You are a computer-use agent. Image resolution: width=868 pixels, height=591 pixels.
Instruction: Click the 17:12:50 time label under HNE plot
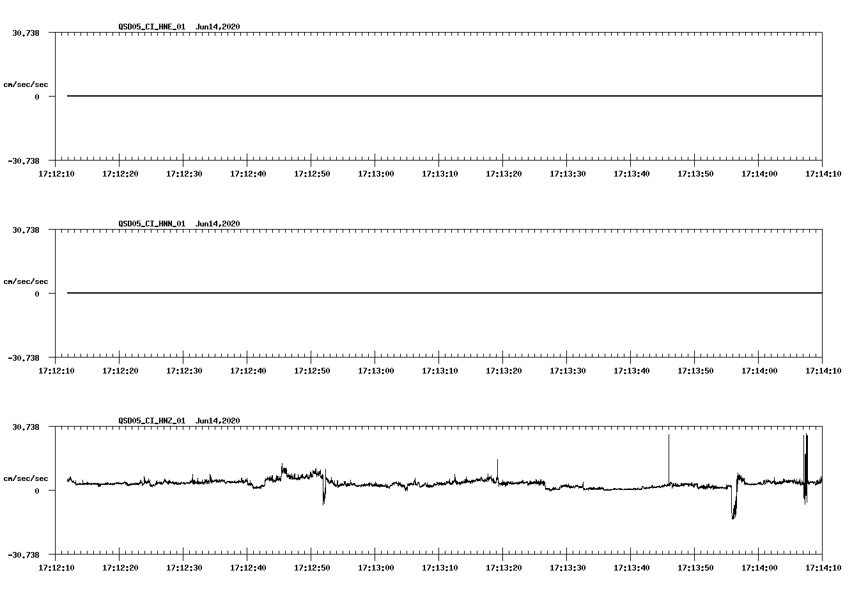point(312,173)
